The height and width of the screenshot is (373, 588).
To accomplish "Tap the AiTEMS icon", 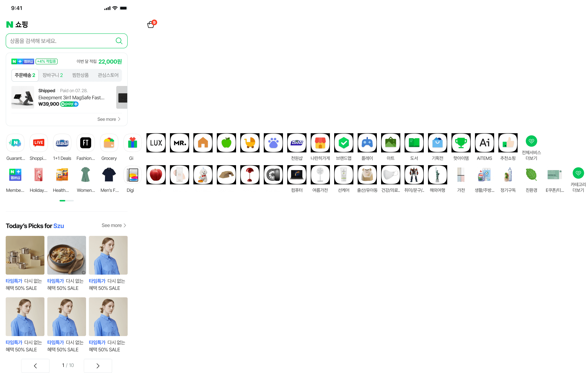I will pos(484,143).
